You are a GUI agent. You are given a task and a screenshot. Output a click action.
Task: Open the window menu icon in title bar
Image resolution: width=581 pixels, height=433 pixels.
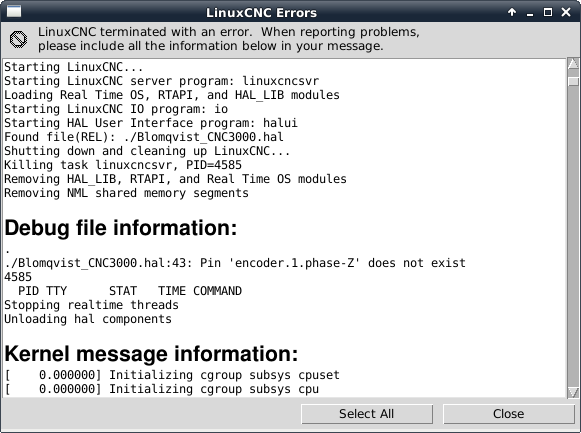click(x=14, y=12)
